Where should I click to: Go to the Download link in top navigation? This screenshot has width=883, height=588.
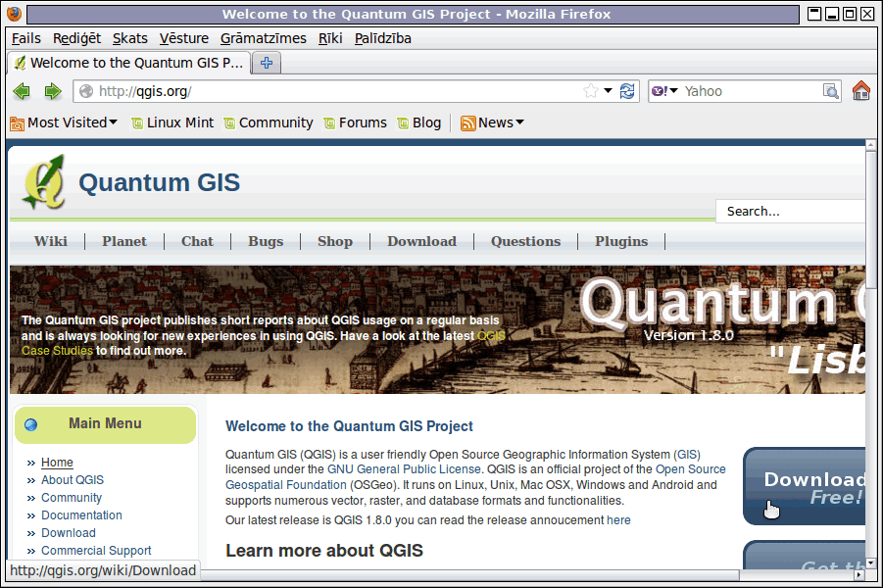(421, 242)
